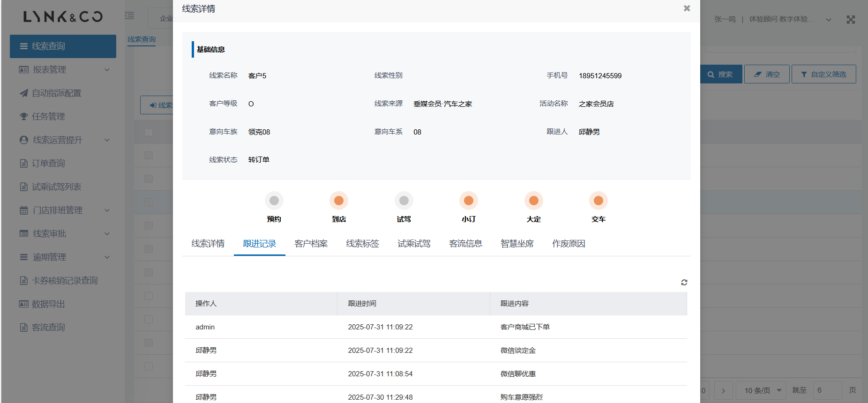This screenshot has height=403, width=868.
Task: Refresh the follow-up records table
Action: (x=684, y=283)
